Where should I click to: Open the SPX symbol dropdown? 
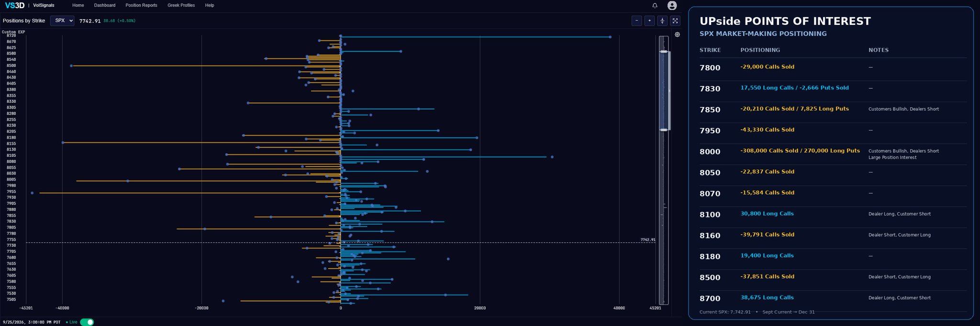click(x=62, y=21)
